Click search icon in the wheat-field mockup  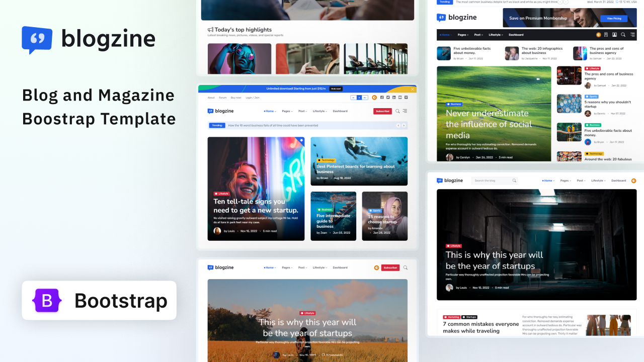point(405,268)
